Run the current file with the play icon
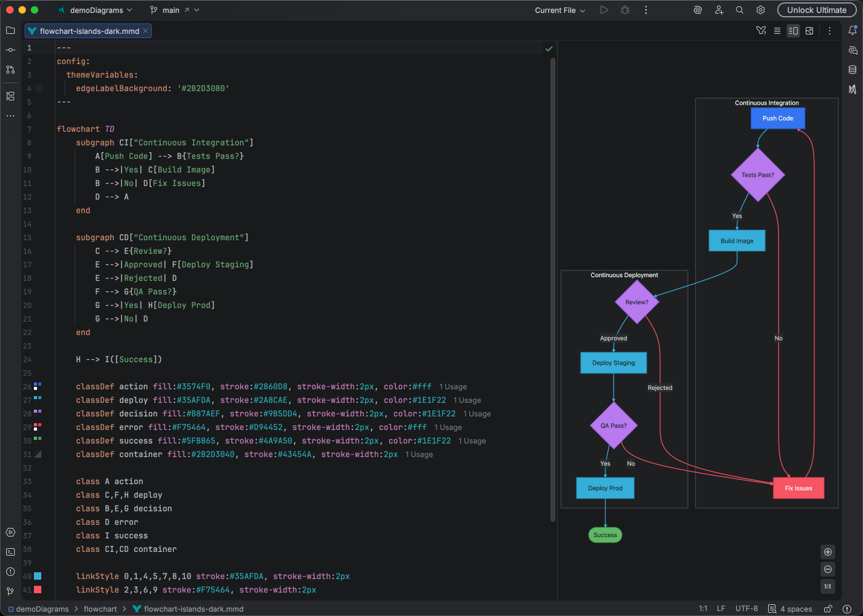 tap(604, 10)
